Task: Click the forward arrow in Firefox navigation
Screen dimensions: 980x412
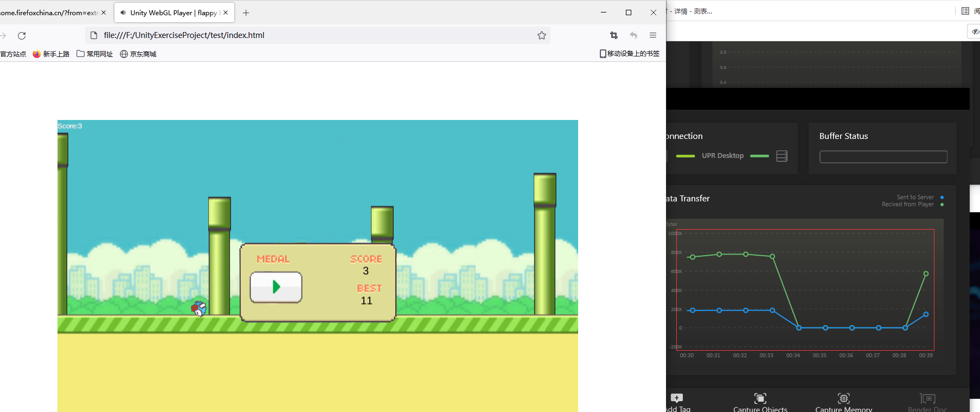Action: (x=3, y=36)
